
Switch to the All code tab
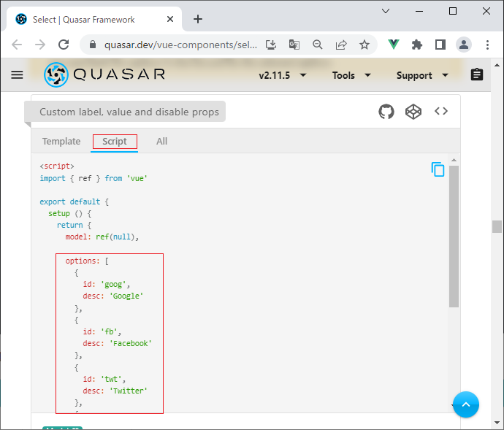tap(161, 142)
